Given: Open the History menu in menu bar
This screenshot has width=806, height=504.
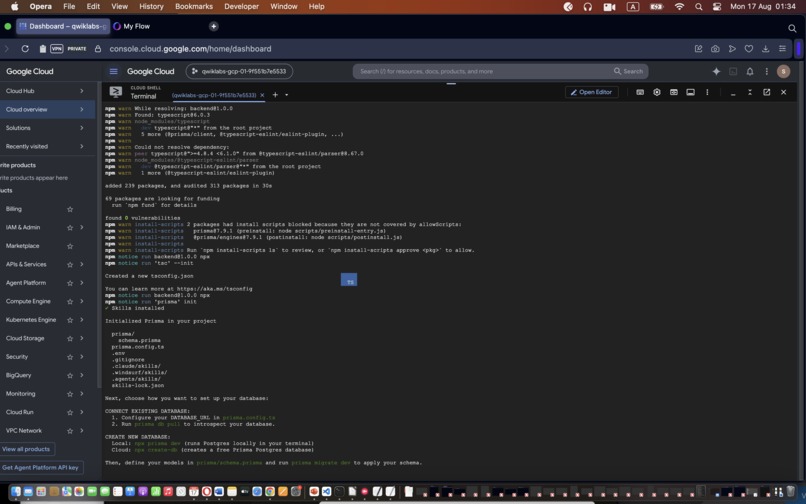Looking at the screenshot, I should pos(151,6).
